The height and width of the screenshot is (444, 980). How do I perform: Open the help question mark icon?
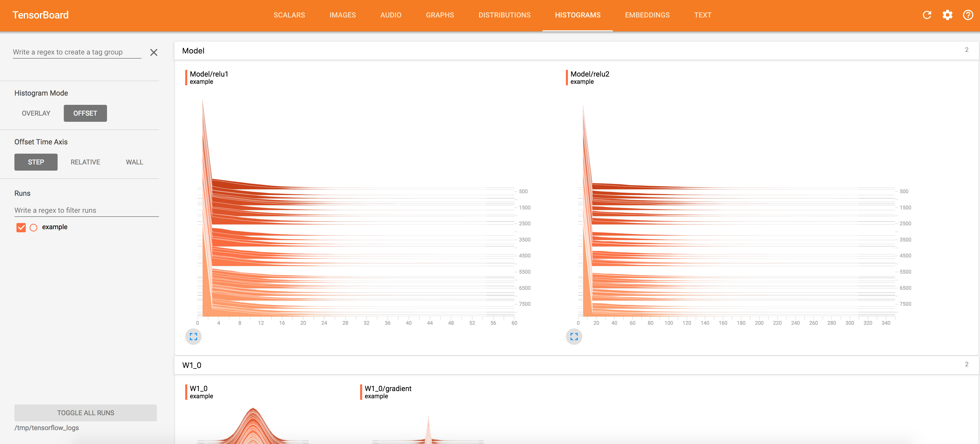pyautogui.click(x=968, y=15)
